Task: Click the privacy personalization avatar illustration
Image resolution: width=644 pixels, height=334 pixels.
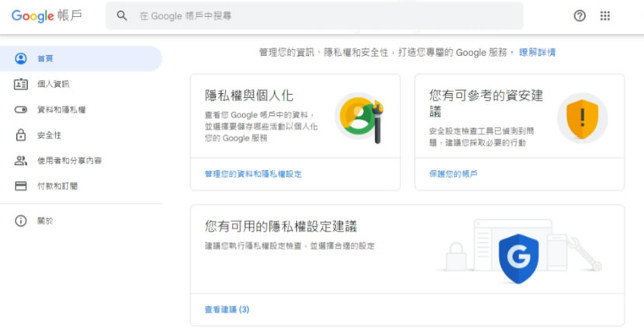Action: pos(360,120)
